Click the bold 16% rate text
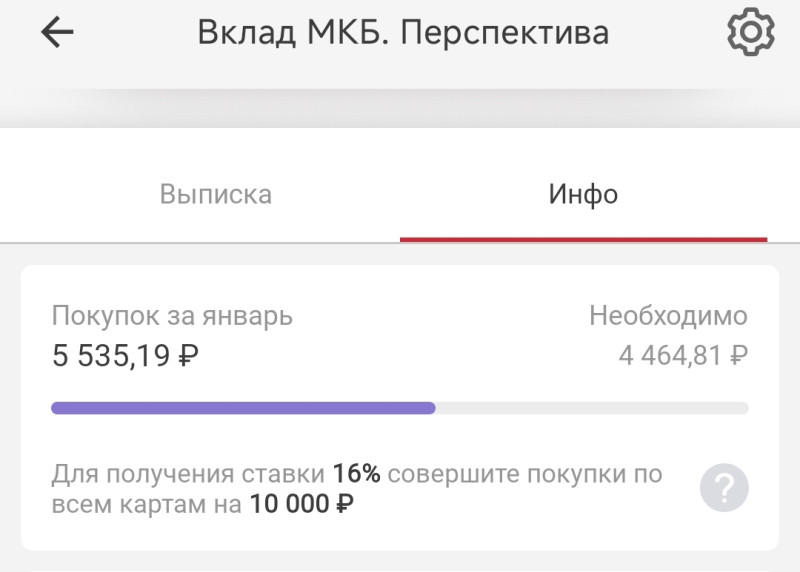 pyautogui.click(x=357, y=473)
